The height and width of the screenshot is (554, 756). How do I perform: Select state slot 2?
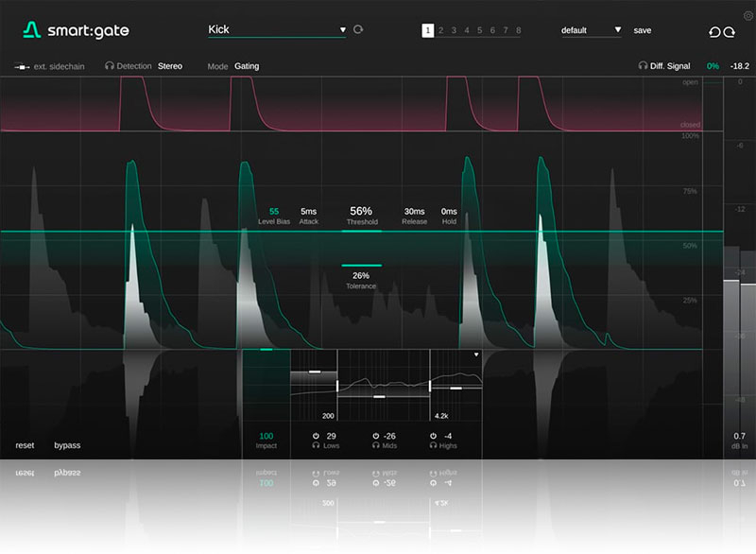coord(441,30)
